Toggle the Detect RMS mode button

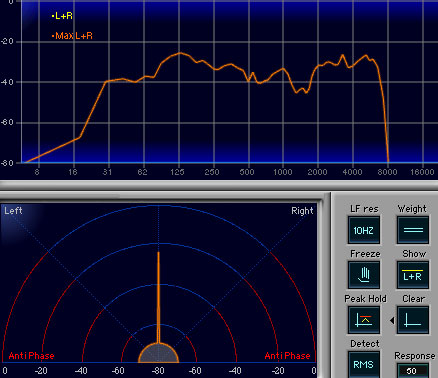[364, 364]
